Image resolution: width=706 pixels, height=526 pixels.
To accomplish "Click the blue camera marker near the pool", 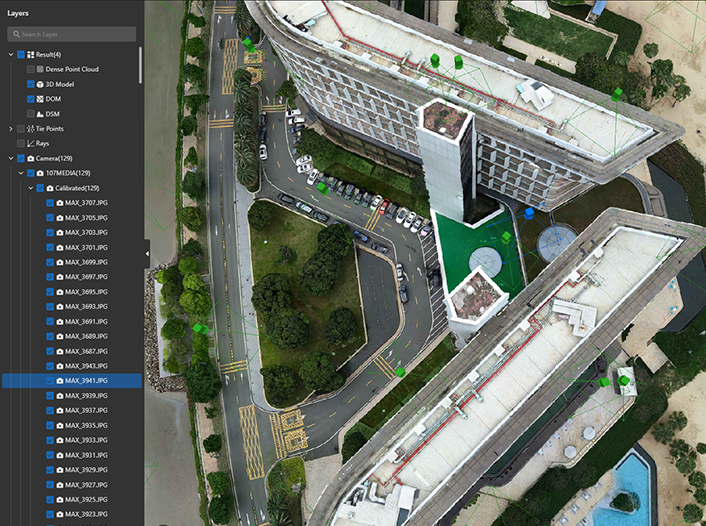I will [528, 212].
